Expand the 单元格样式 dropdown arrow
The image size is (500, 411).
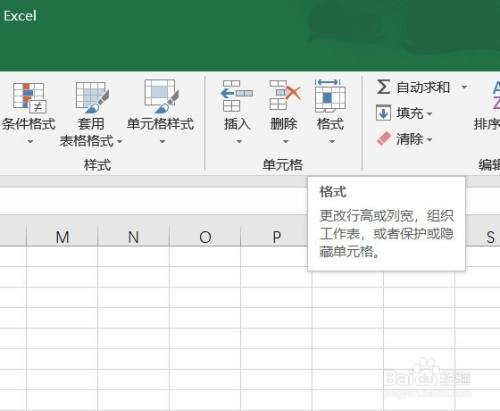click(x=162, y=142)
